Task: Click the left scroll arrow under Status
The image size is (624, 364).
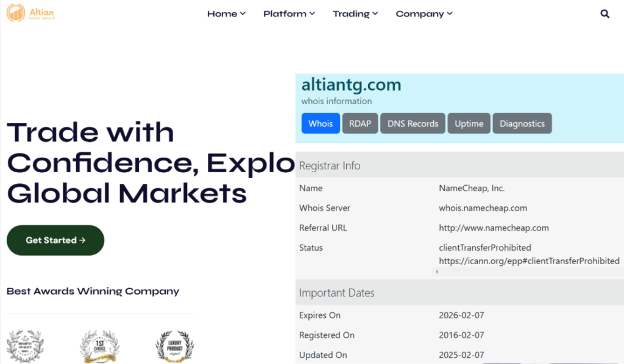Action: (x=436, y=272)
